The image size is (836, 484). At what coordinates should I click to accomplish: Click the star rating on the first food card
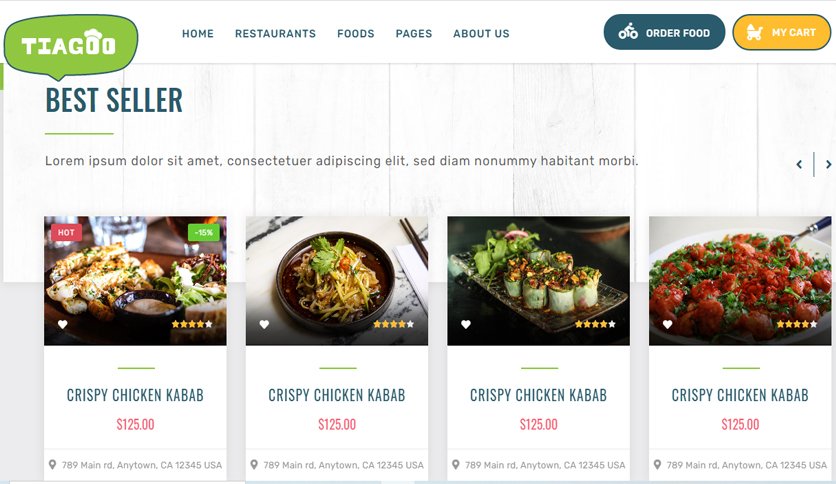pos(192,324)
